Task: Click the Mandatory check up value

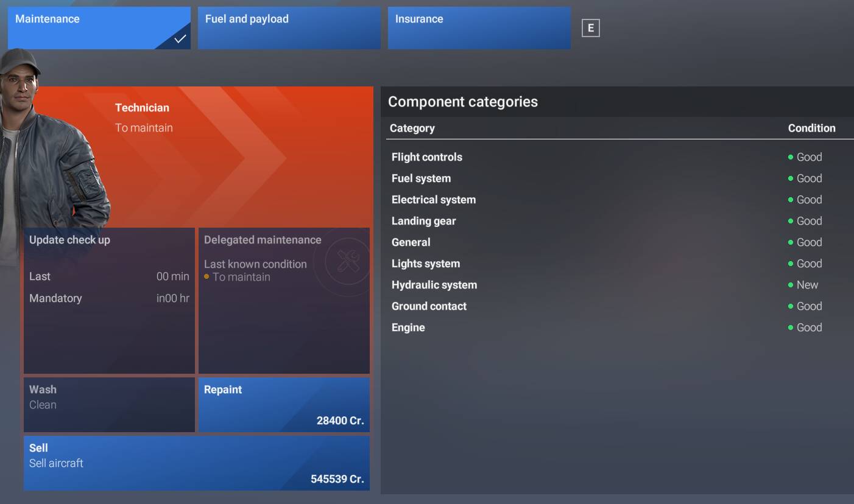Action: (x=173, y=298)
